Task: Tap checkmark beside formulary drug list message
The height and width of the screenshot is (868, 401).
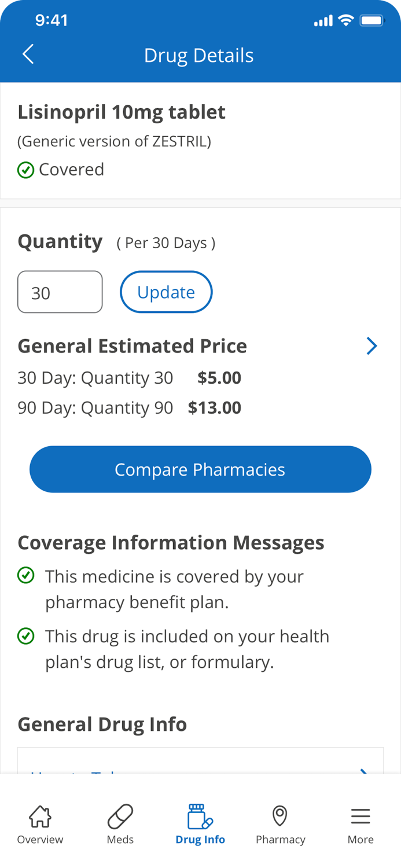Action: pyautogui.click(x=25, y=636)
